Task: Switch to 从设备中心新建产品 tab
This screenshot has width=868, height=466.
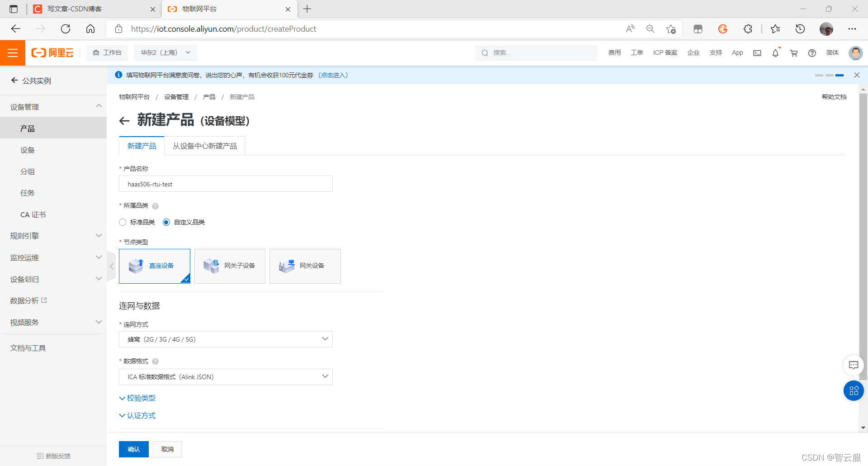Action: point(204,145)
